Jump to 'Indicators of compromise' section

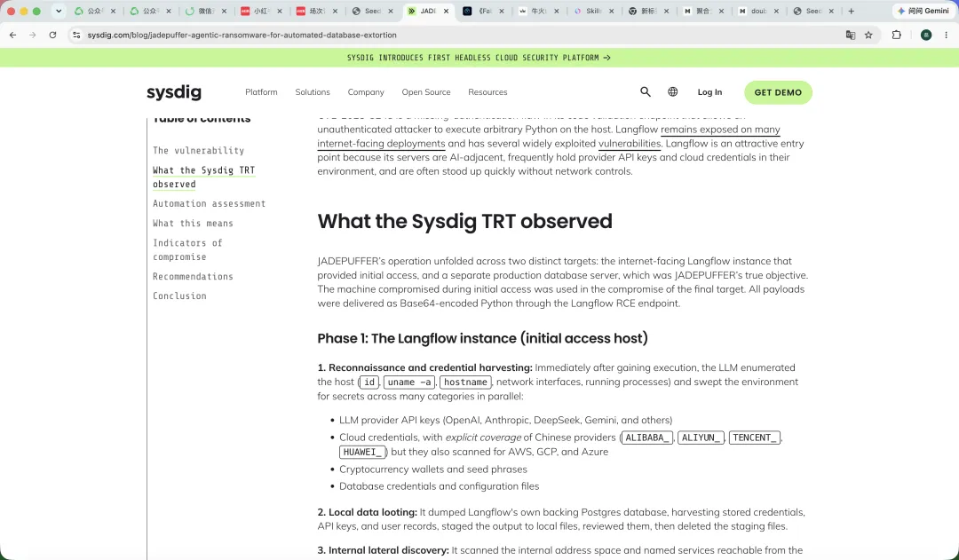pyautogui.click(x=187, y=249)
